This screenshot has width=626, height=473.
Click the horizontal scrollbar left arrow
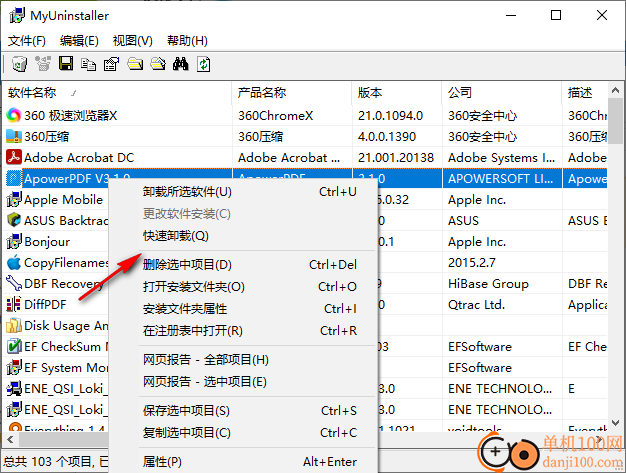pyautogui.click(x=10, y=439)
